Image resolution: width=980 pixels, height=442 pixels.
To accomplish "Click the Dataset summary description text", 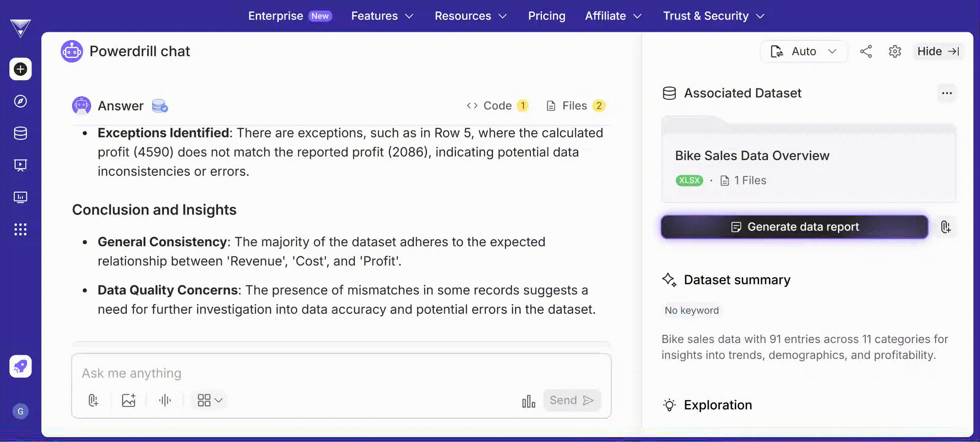I will tap(805, 347).
